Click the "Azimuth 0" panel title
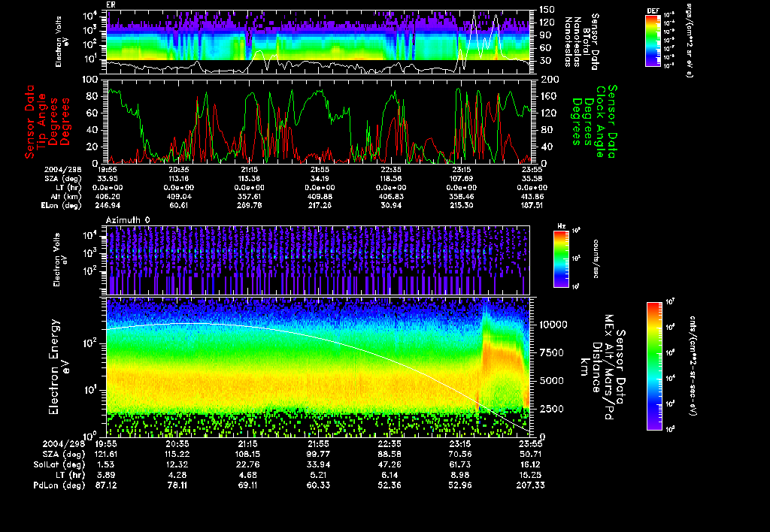770x532 pixels. [x=128, y=220]
